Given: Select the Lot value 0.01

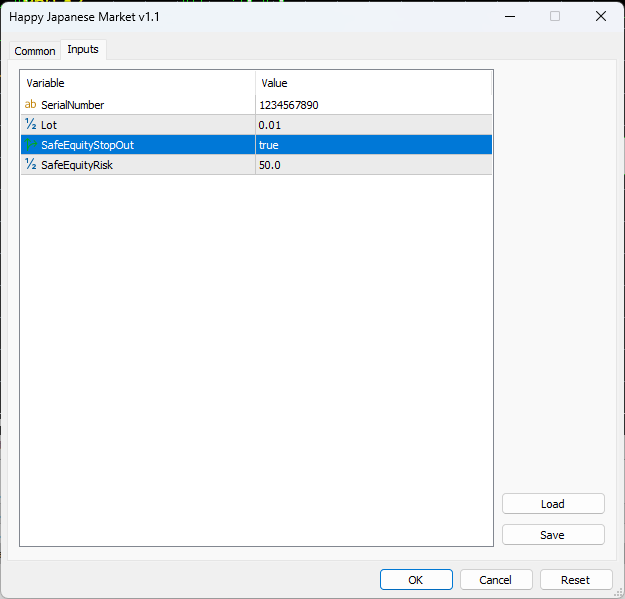Looking at the screenshot, I should click(x=373, y=125).
